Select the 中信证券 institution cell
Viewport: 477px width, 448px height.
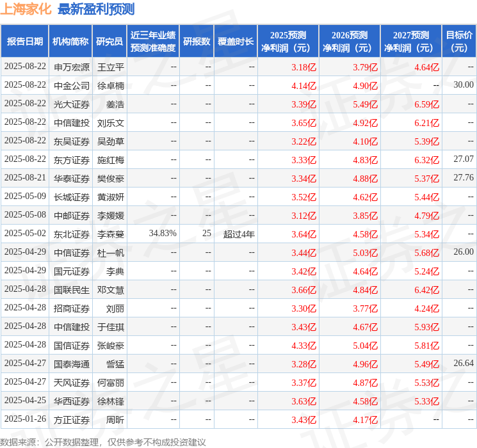point(72,252)
